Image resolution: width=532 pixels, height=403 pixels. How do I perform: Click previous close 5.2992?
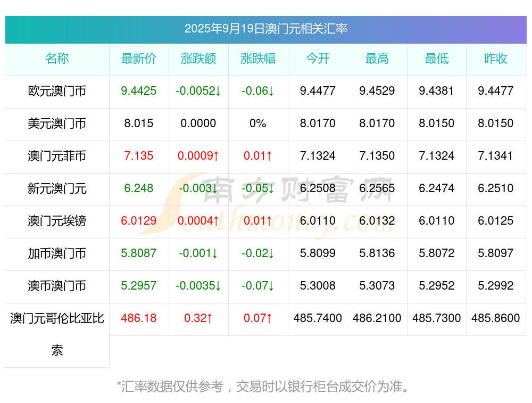(x=495, y=285)
